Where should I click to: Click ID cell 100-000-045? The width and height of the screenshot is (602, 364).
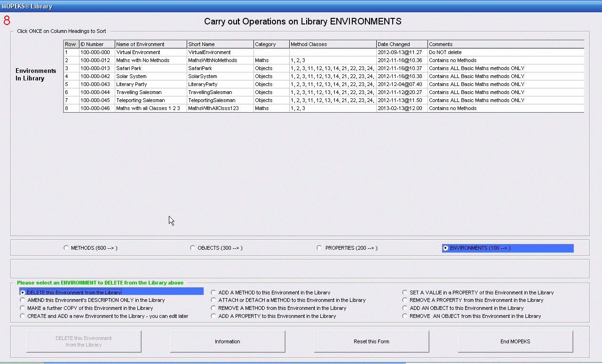tap(97, 100)
